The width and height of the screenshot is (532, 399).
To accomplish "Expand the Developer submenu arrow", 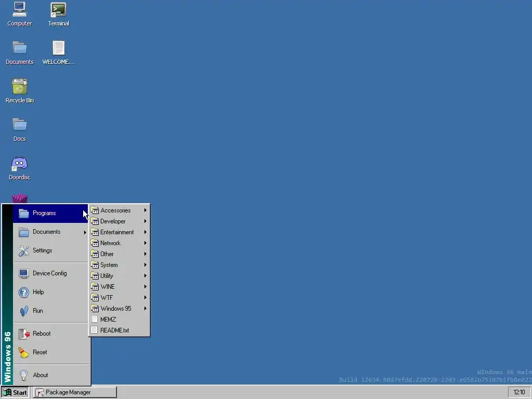I will 145,221.
